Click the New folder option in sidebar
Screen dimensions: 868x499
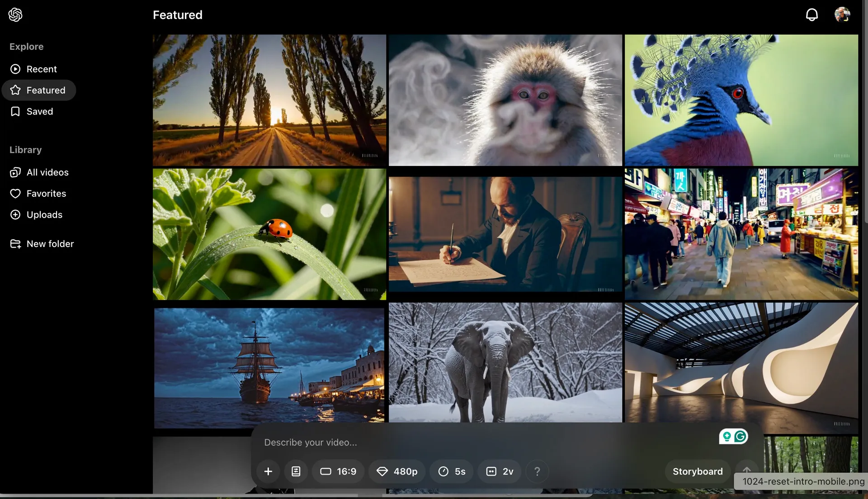pos(49,244)
